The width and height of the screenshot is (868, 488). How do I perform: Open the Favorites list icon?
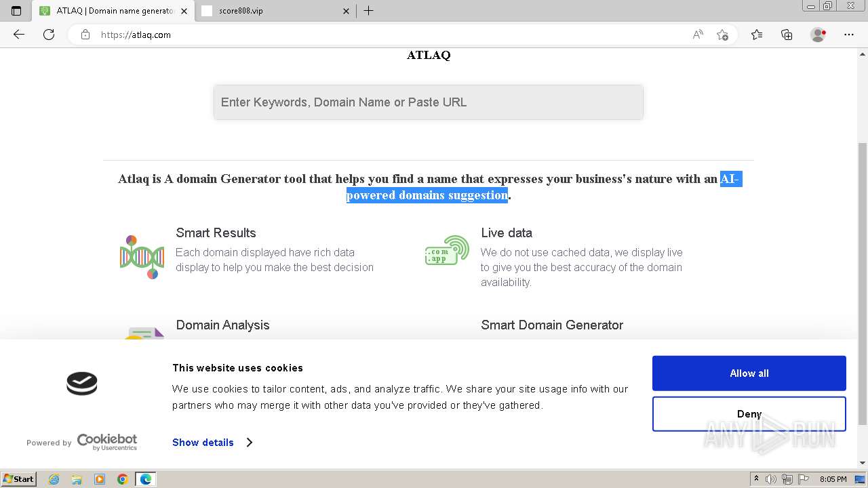point(757,35)
